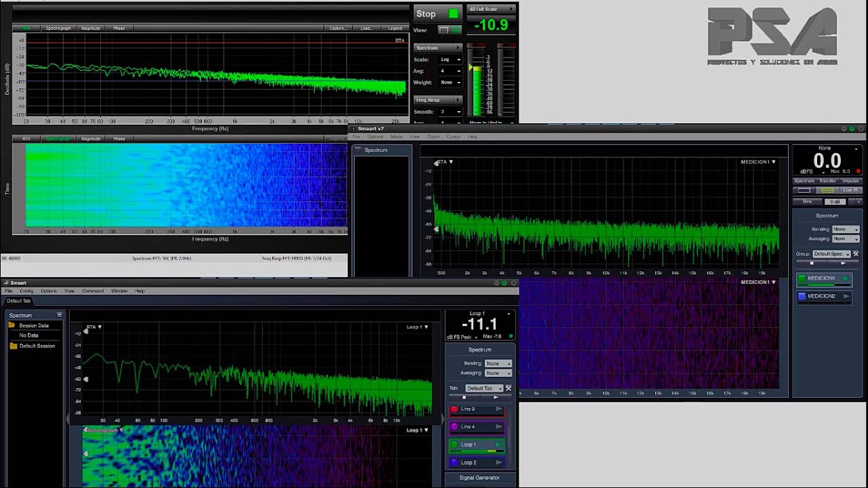Open Options menu in Smaart v7 window
Screen dimensions: 868x488
pyautogui.click(x=375, y=137)
